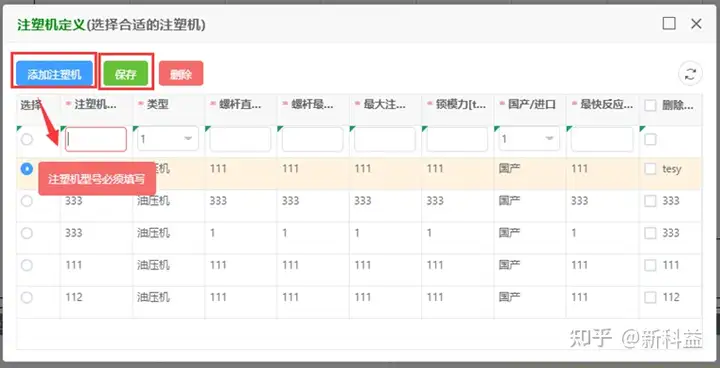This screenshot has height=368, width=720.
Task: Click the 注塑机型号必须填写 error tooltip
Action: (96, 179)
